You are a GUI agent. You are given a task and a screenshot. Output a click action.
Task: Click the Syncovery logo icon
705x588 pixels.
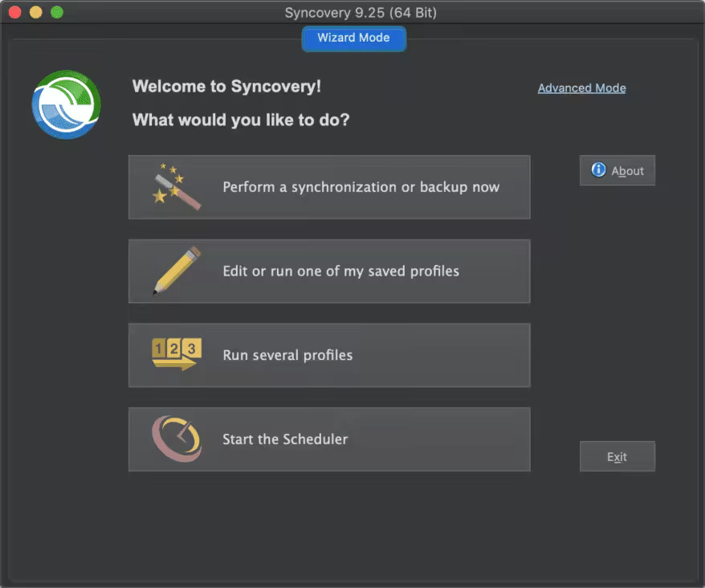point(67,104)
